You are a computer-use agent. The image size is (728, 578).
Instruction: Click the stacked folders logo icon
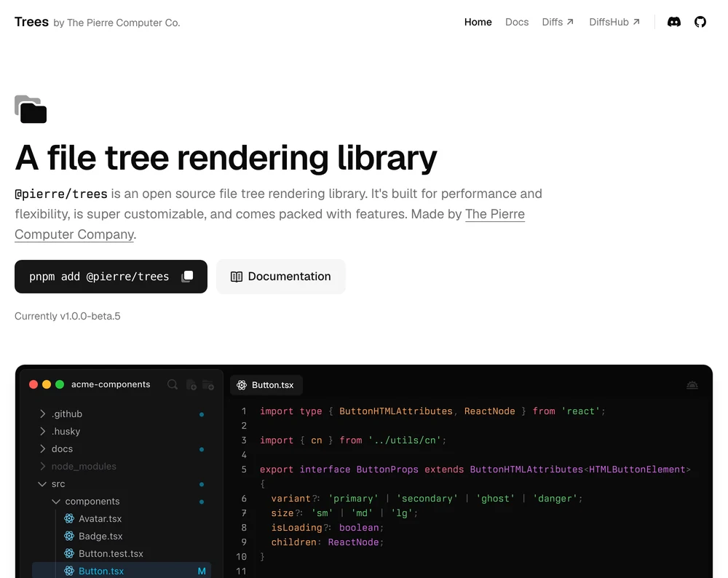pyautogui.click(x=31, y=109)
